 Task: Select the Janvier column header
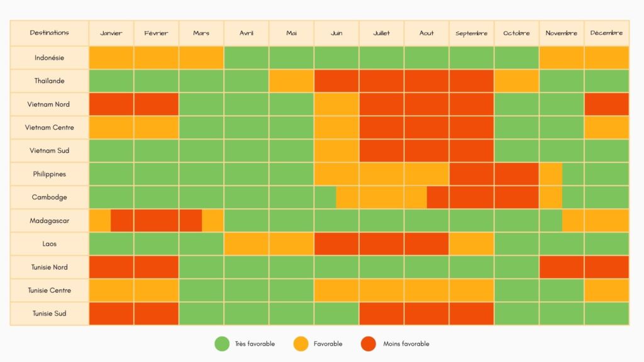point(111,33)
